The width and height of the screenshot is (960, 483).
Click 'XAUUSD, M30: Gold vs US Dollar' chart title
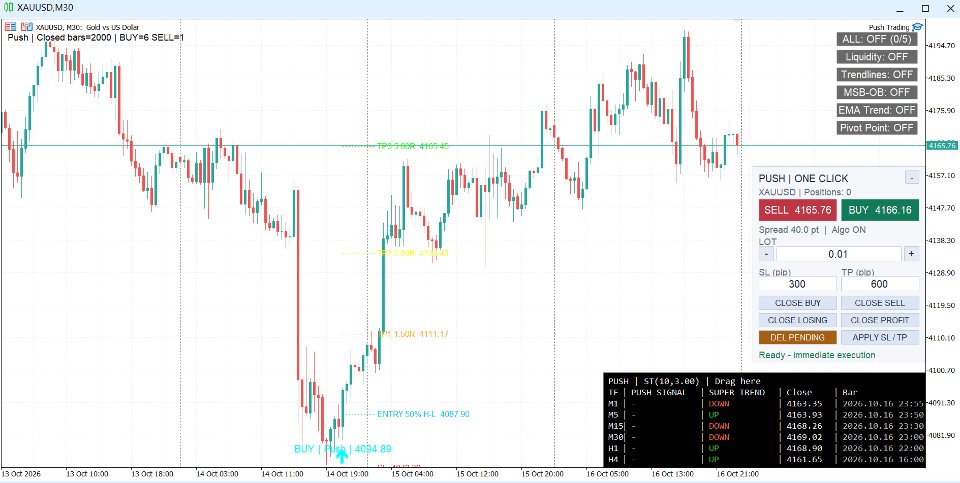88,27
